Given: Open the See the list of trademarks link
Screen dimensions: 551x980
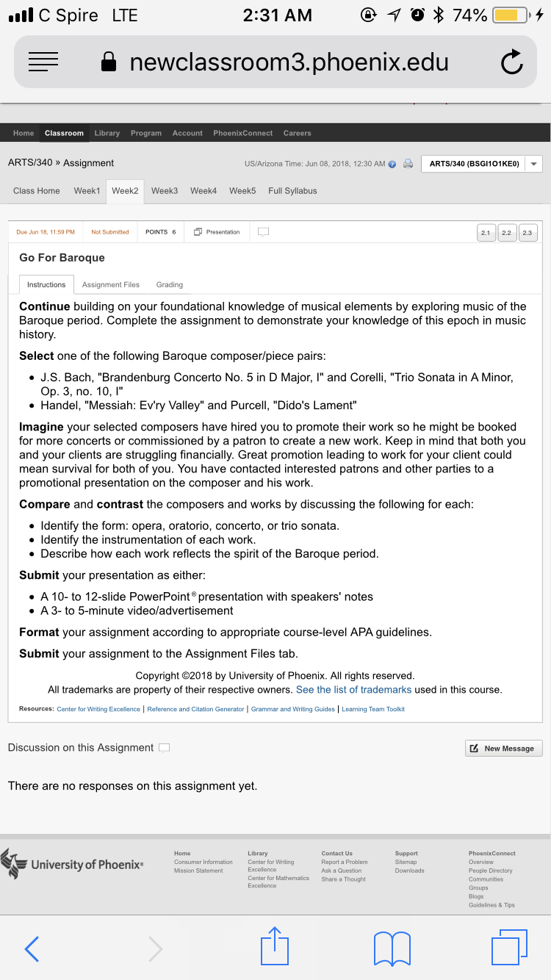Looking at the screenshot, I should [x=353, y=690].
